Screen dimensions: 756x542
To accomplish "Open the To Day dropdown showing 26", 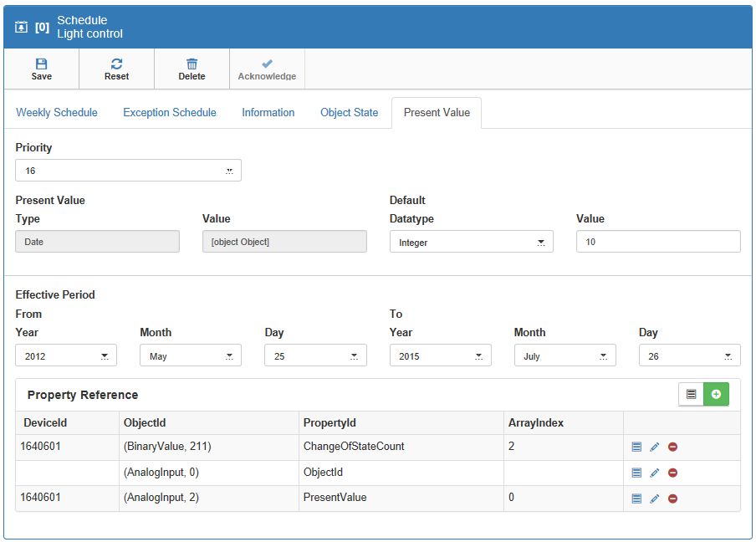I will pos(689,355).
